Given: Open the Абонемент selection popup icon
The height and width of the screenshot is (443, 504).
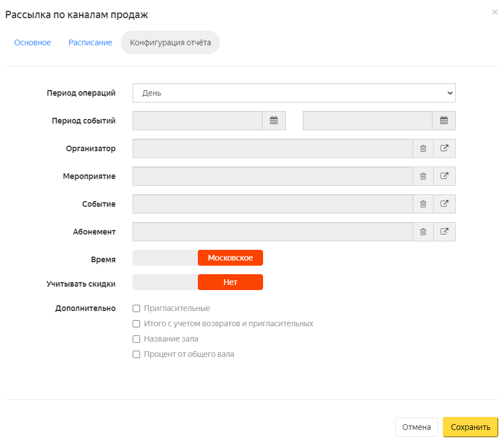Looking at the screenshot, I should tap(444, 232).
